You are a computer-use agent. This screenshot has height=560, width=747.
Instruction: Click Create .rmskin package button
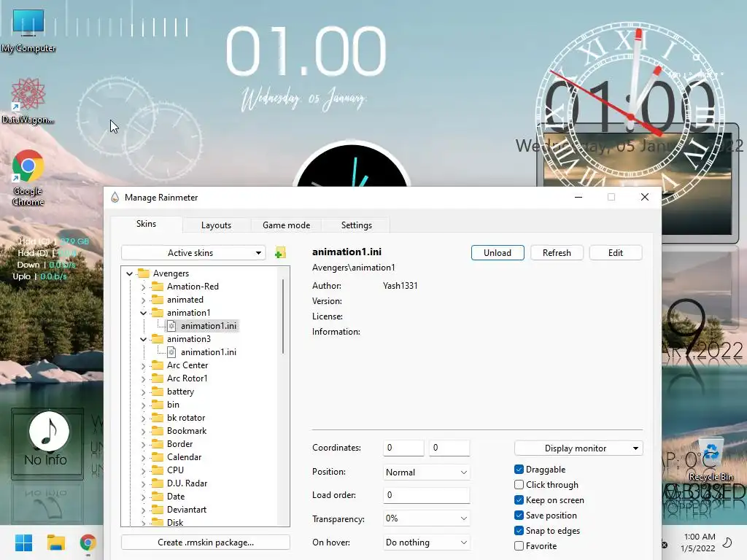(206, 542)
